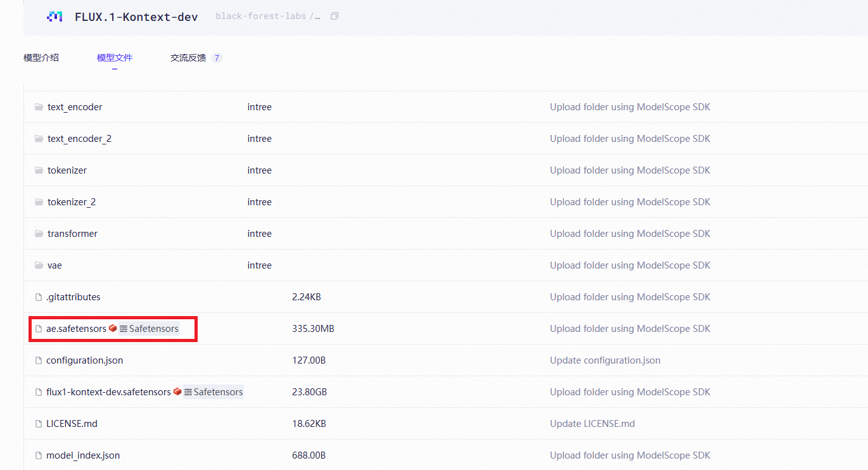Click the 335.30MB size value
The image size is (868, 470).
(313, 329)
